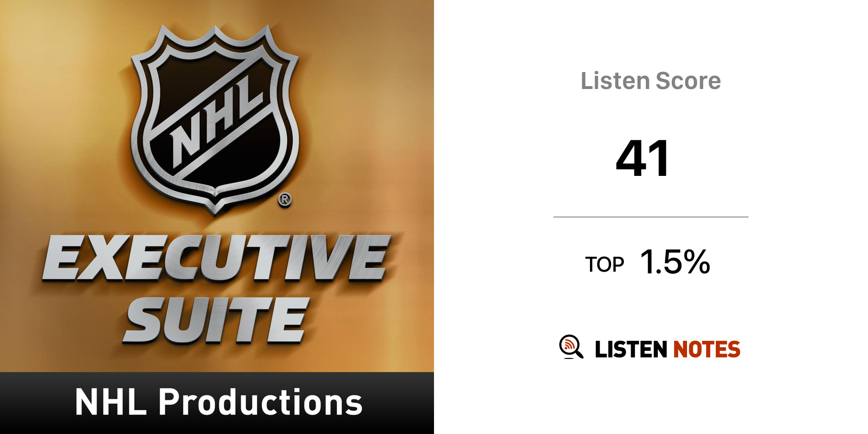
Task: Click the red NOTES word in the logo
Action: coord(707,349)
